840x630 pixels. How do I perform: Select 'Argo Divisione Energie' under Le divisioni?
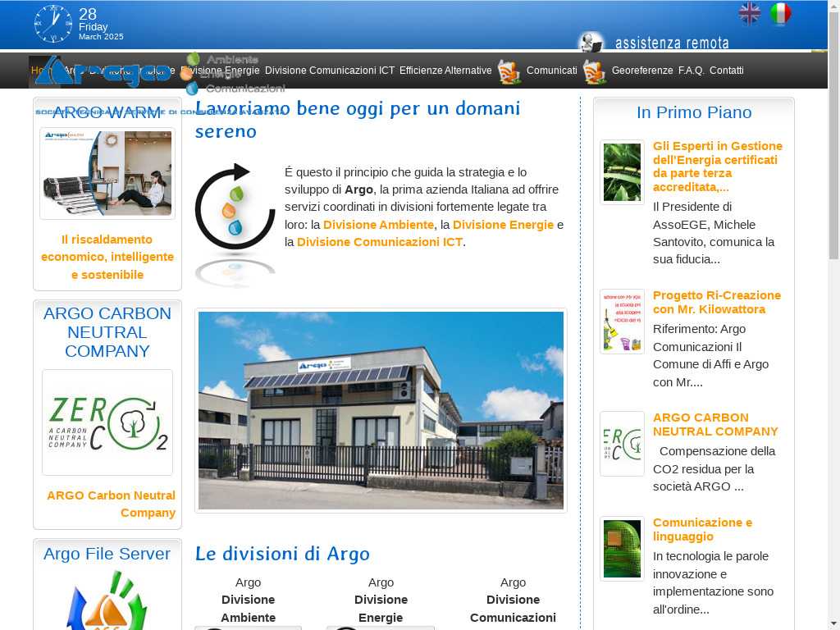pos(381,600)
